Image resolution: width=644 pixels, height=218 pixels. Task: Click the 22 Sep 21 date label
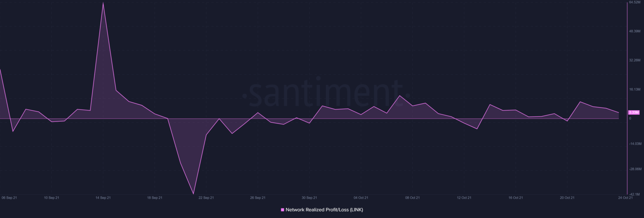tap(206, 197)
